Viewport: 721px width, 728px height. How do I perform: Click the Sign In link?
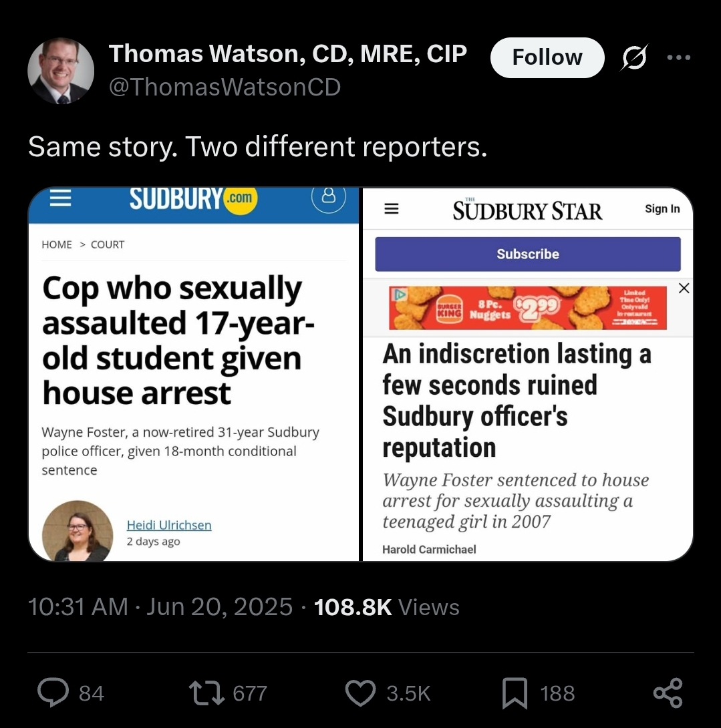click(x=662, y=209)
